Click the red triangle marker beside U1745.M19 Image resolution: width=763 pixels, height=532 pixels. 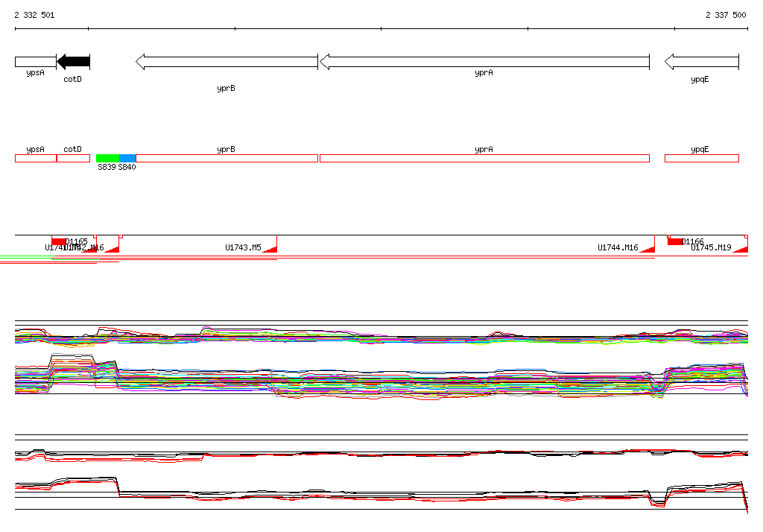click(x=741, y=249)
